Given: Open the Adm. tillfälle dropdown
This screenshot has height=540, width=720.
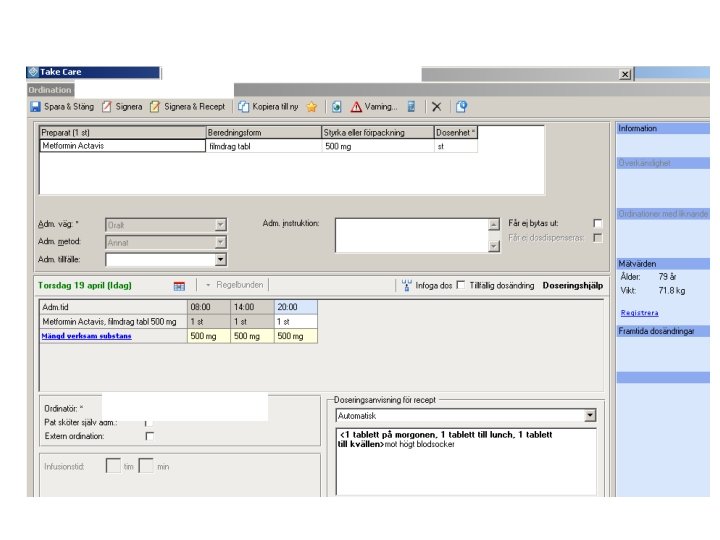Looking at the screenshot, I should [220, 259].
